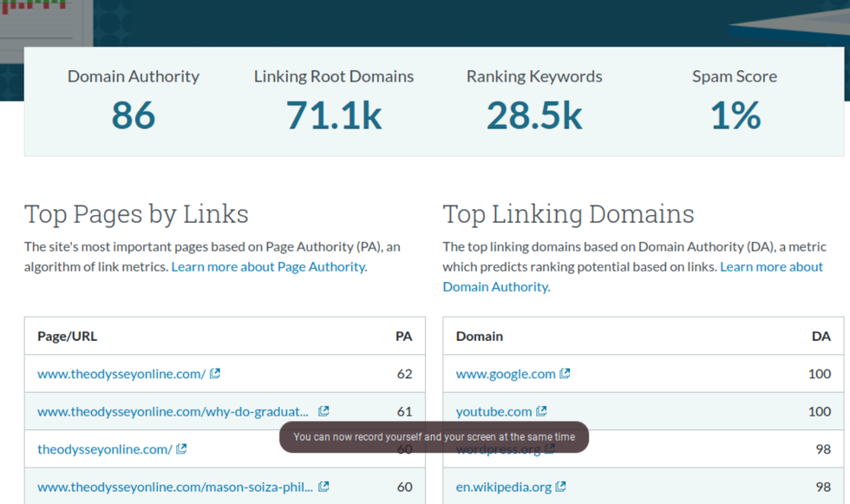
Task: Select the Page/URL column header
Action: click(67, 336)
